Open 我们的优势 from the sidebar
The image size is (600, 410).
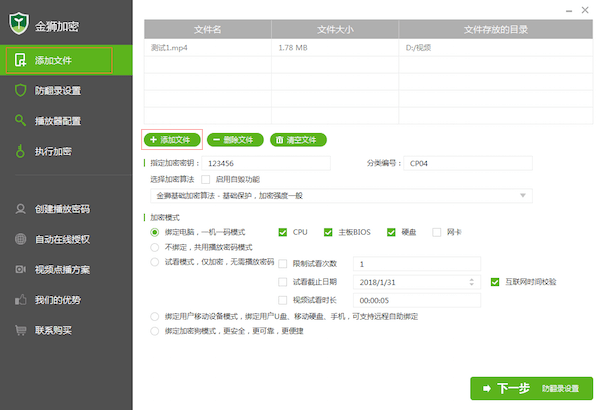point(66,300)
